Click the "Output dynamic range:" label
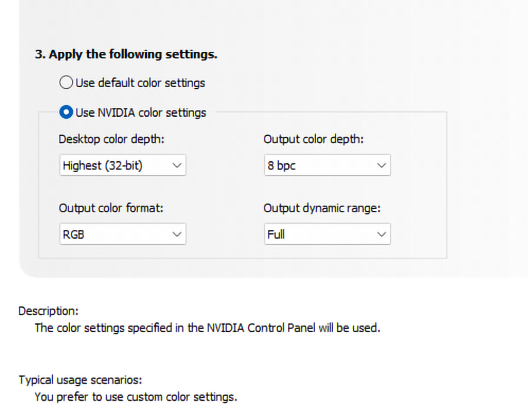The width and height of the screenshot is (528, 420). pos(322,208)
